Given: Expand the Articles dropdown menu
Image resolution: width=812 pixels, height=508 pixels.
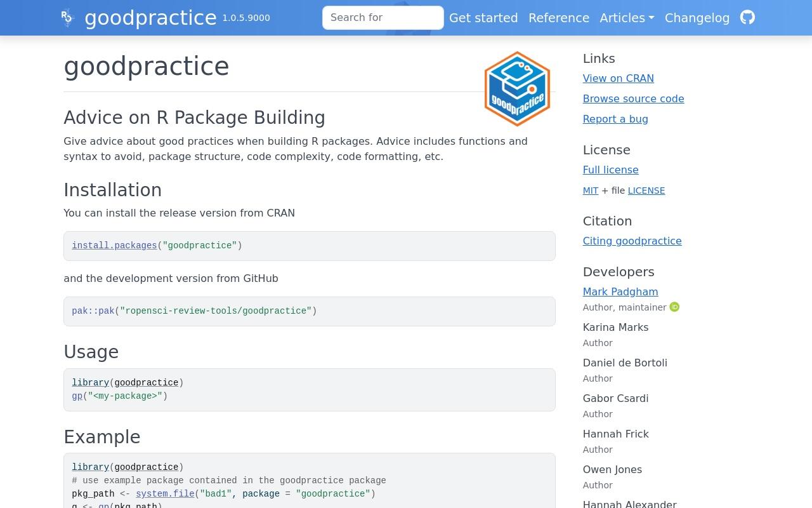Looking at the screenshot, I should click(x=627, y=18).
